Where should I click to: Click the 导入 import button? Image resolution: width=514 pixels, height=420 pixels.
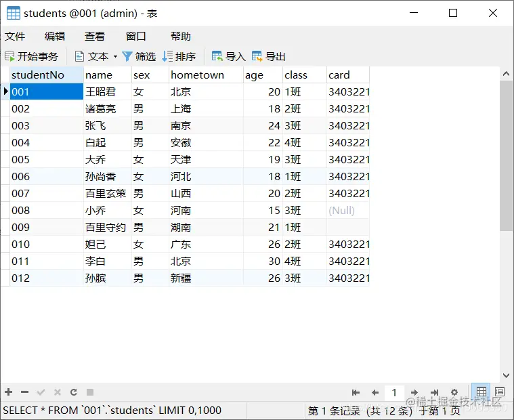228,56
